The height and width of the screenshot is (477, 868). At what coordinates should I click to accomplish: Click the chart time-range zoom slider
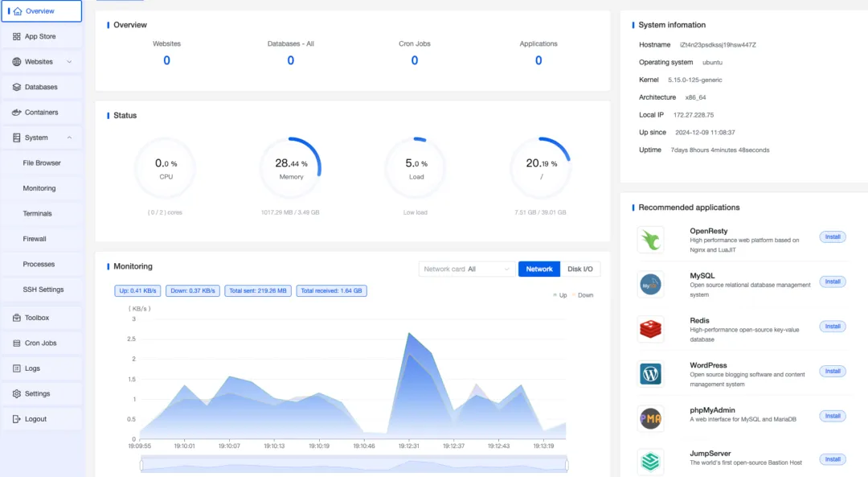click(354, 464)
